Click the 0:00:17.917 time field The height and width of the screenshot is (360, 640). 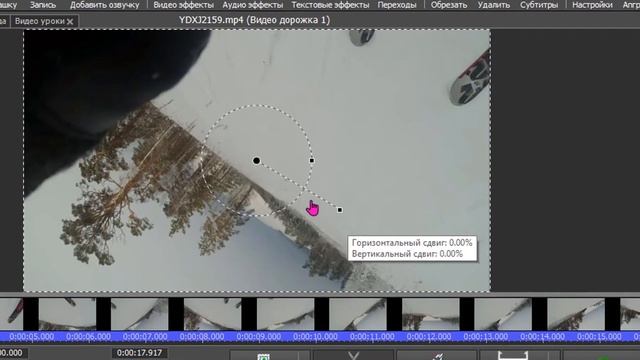coord(140,353)
